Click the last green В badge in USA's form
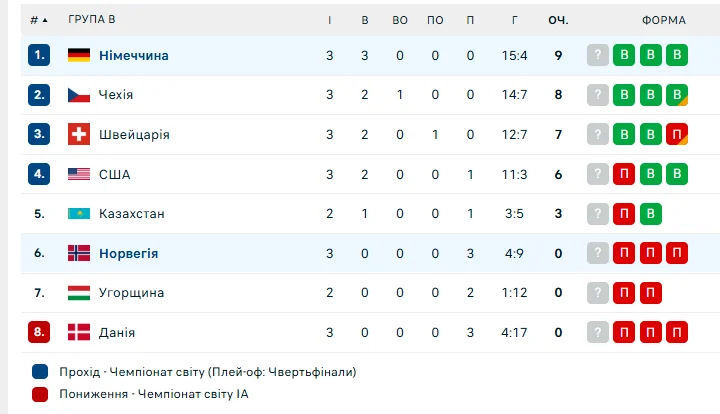 677,174
